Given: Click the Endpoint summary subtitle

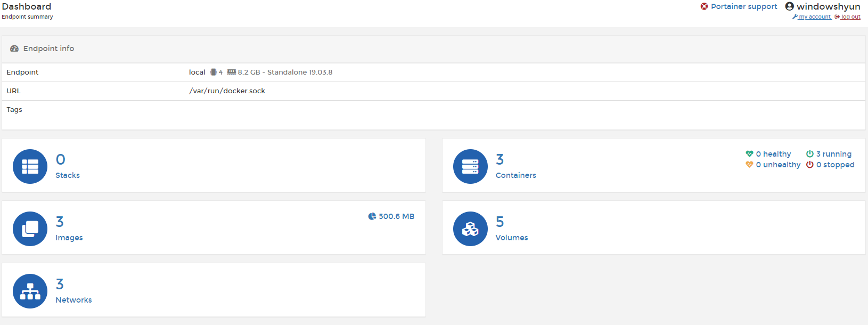Looking at the screenshot, I should point(27,17).
